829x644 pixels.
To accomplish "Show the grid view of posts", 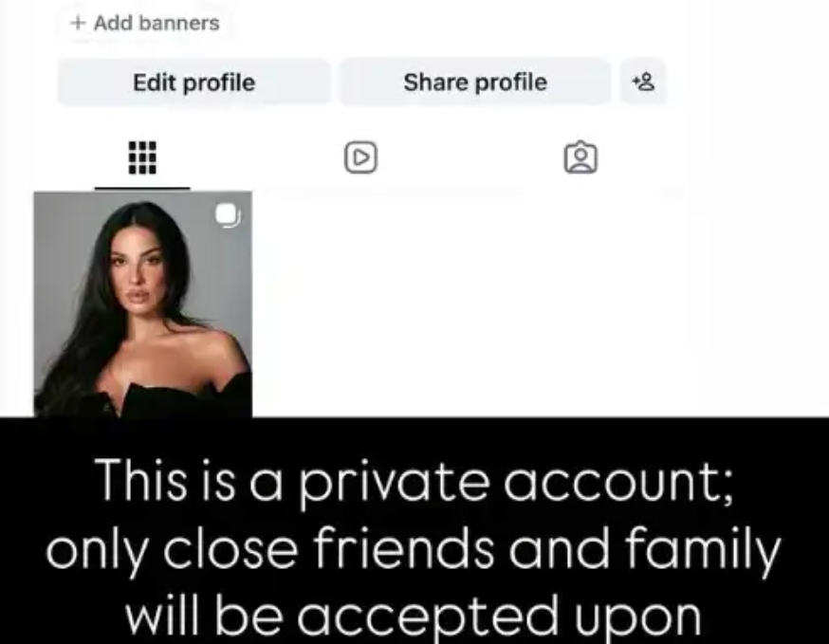I will coord(142,157).
